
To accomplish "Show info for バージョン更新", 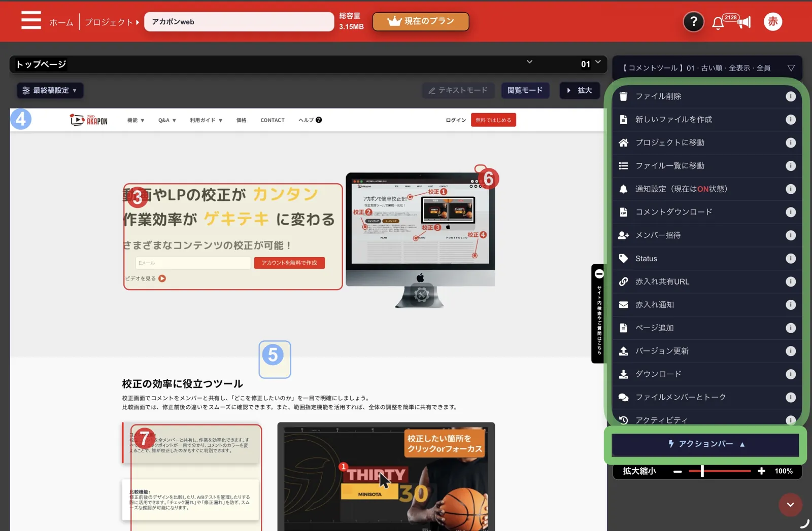I will (x=790, y=351).
